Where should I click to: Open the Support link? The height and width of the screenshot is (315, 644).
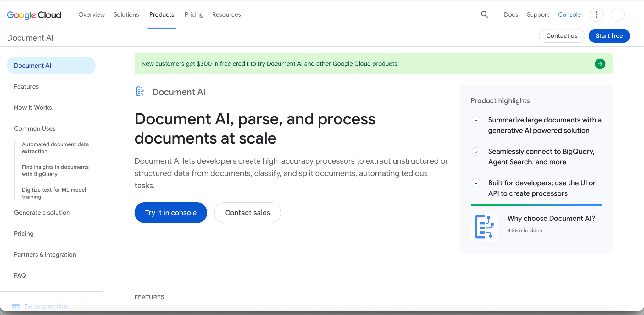point(538,15)
